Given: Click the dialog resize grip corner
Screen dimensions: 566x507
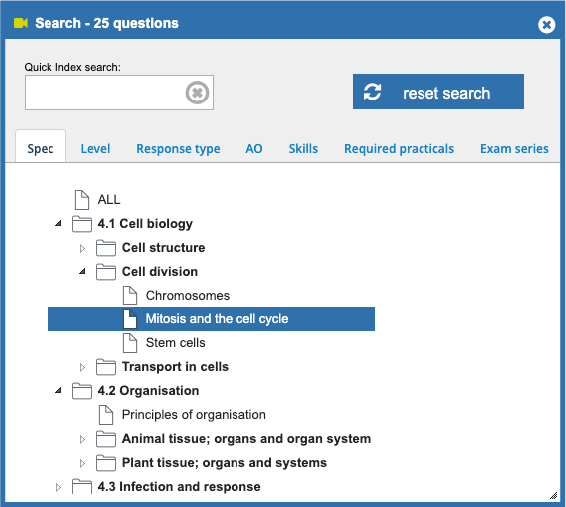Looking at the screenshot, I should 553,495.
